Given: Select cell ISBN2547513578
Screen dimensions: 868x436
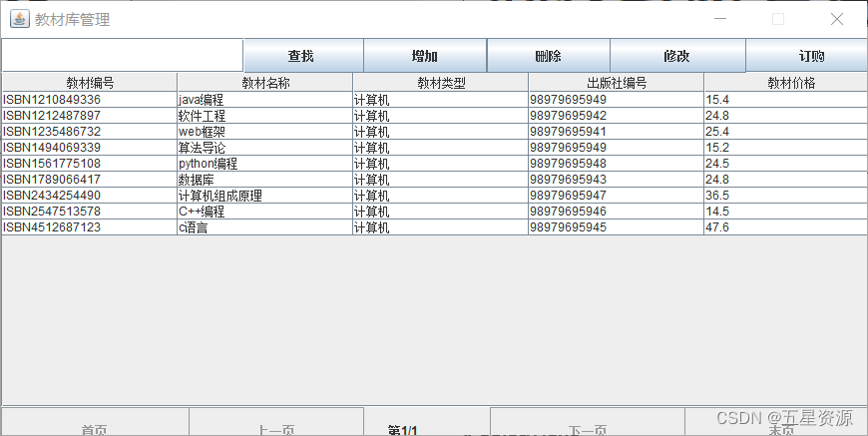Looking at the screenshot, I should tap(90, 212).
